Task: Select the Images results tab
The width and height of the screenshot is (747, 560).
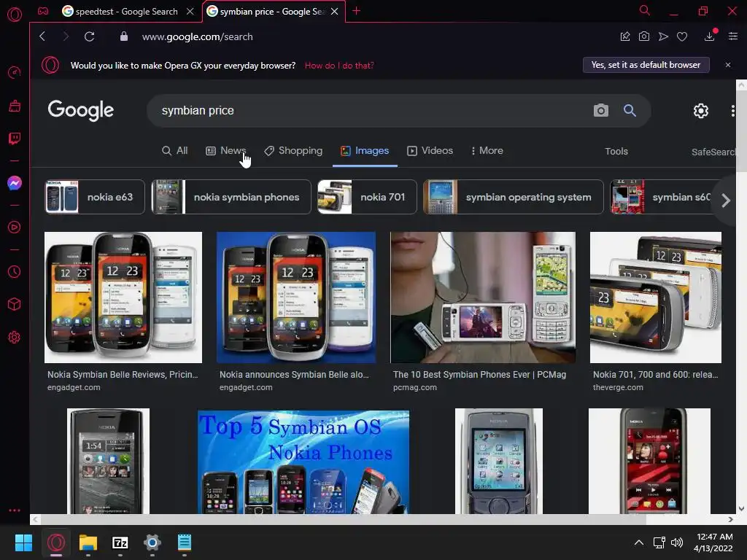Action: point(365,151)
